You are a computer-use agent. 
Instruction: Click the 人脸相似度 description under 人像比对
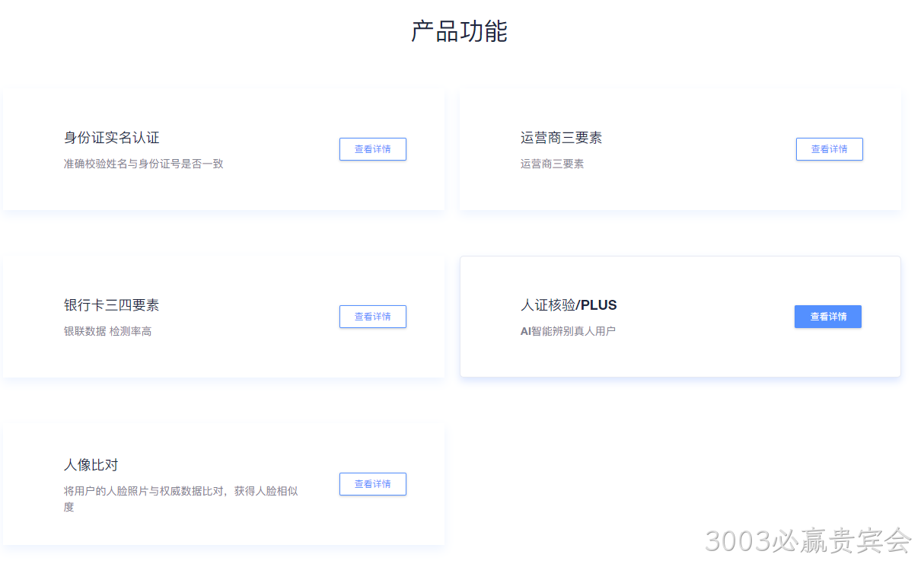(x=181, y=499)
